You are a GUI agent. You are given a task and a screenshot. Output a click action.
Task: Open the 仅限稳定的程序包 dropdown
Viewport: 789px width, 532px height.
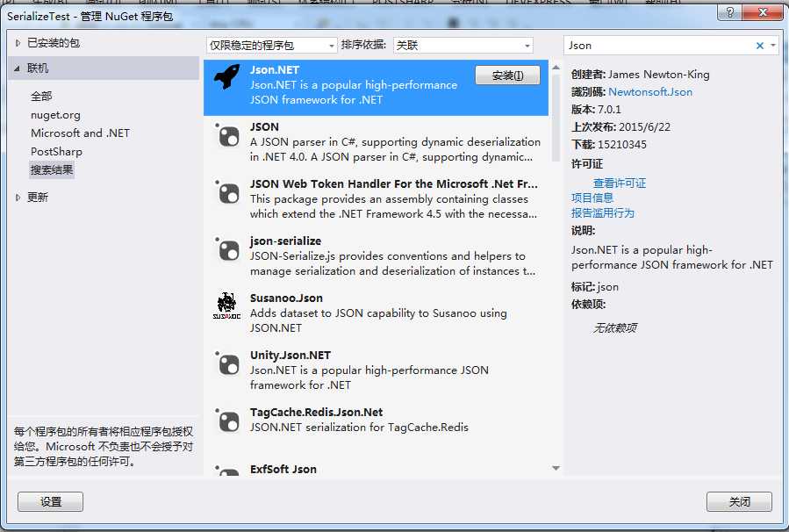click(272, 46)
